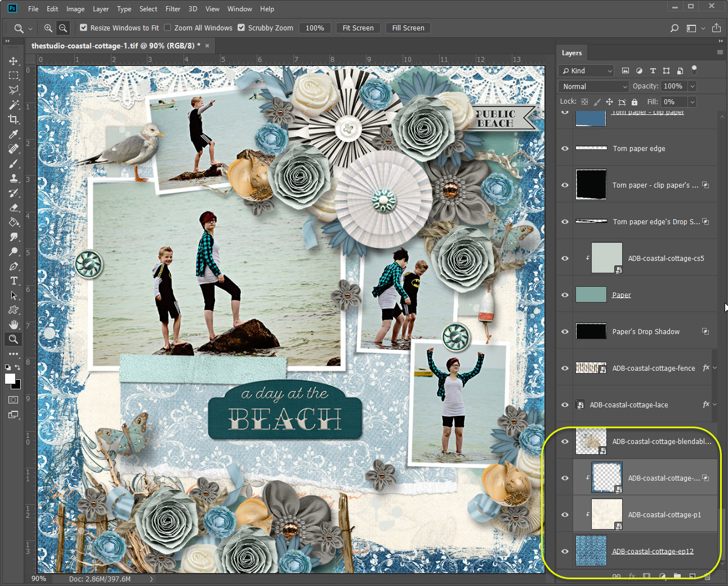Open the Zoom tool preset picker arrow
Screen dimensions: 728x586
coord(30,28)
